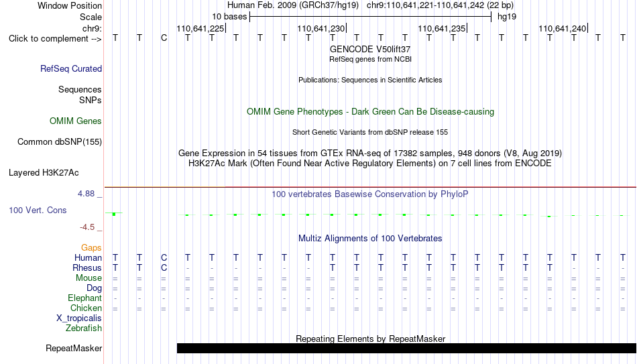This screenshot has width=637, height=364.
Task: Click the OMIM Gene Phenotypes track title
Action: (x=370, y=112)
